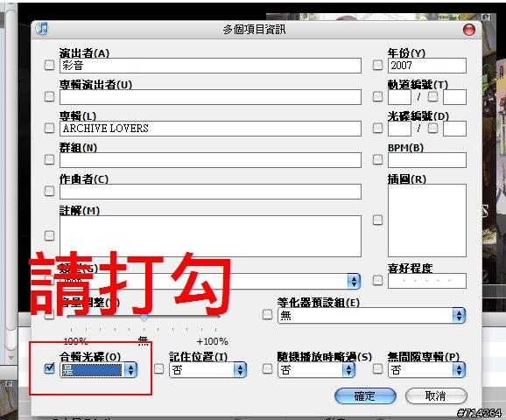
Task: Tick the BPM checkbox
Action: (377, 159)
